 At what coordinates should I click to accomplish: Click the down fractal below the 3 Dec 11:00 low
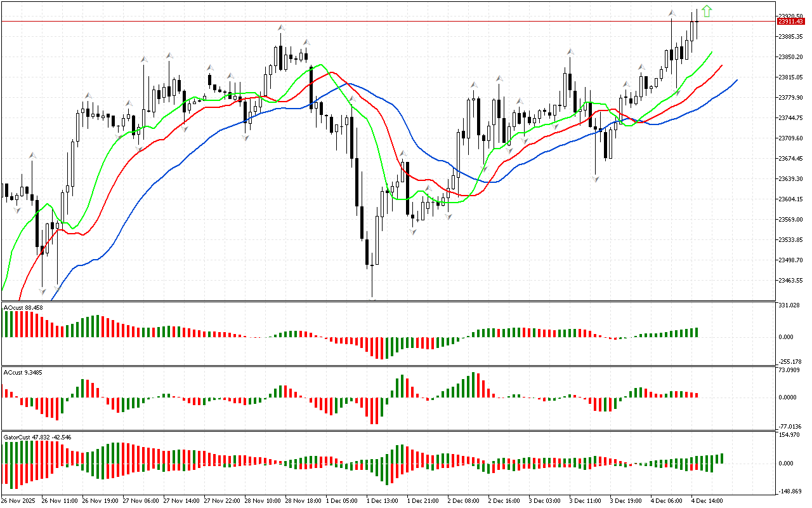596,180
